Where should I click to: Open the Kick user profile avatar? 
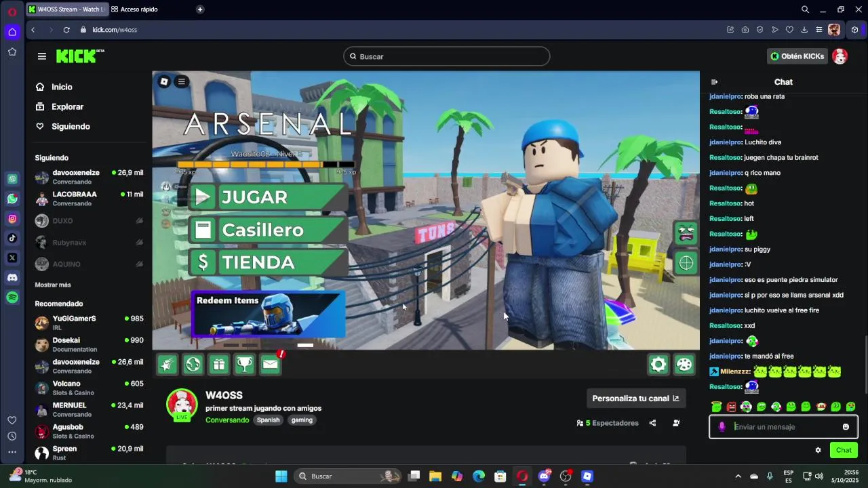click(840, 56)
